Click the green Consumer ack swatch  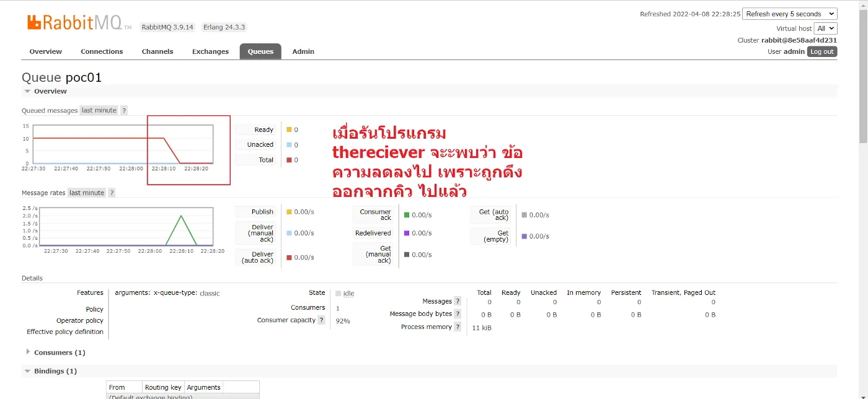pyautogui.click(x=407, y=215)
